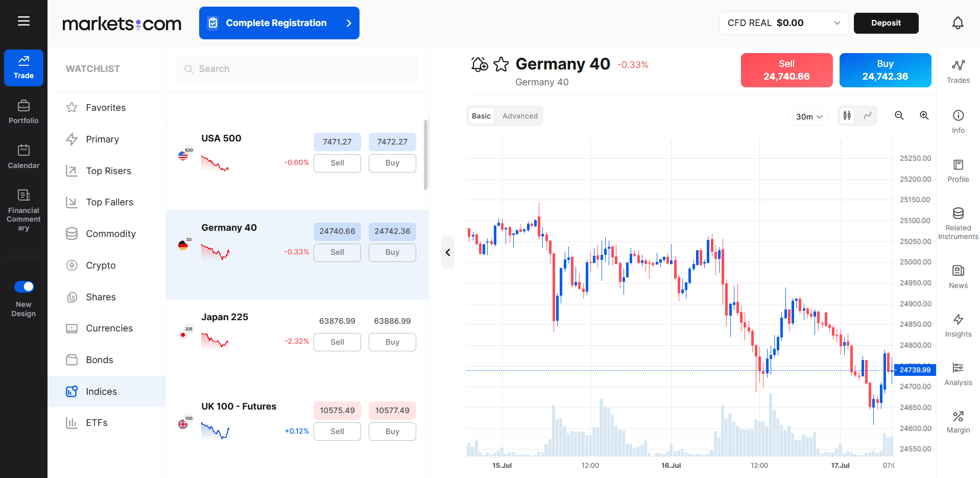
Task: Open Insights panel icon
Action: tap(958, 326)
